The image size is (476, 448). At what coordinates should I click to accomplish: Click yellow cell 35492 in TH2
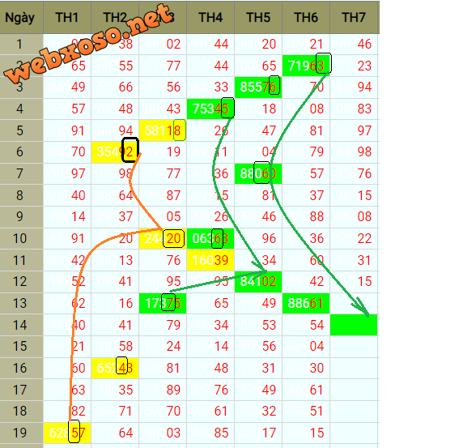(115, 151)
